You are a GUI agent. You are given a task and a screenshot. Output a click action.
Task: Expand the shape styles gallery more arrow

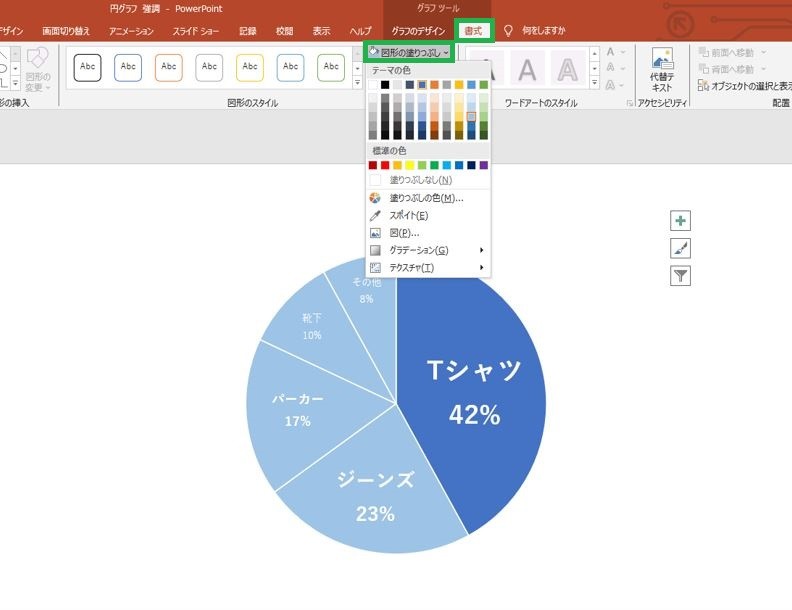point(358,82)
